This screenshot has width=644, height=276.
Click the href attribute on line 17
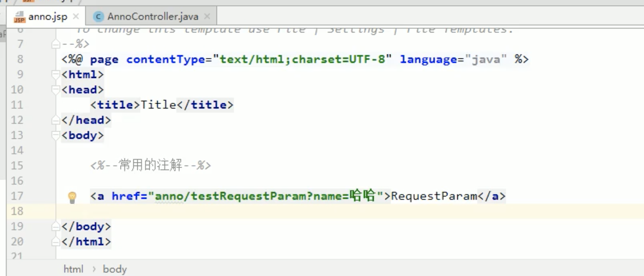(x=126, y=196)
